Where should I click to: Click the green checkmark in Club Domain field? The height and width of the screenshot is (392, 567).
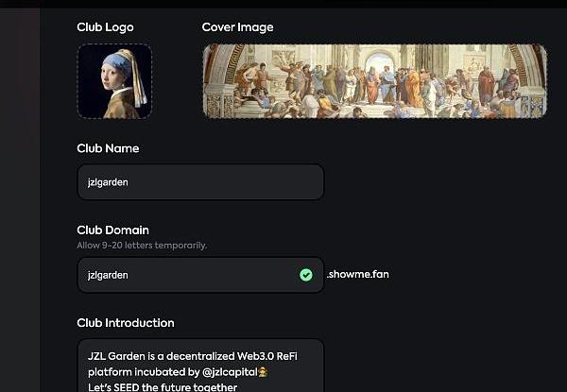(x=305, y=275)
